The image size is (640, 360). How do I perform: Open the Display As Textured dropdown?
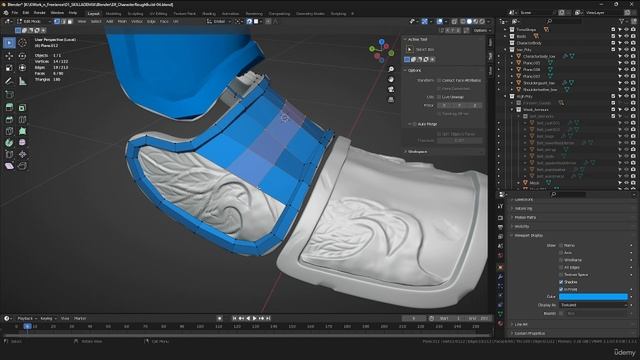click(x=593, y=305)
